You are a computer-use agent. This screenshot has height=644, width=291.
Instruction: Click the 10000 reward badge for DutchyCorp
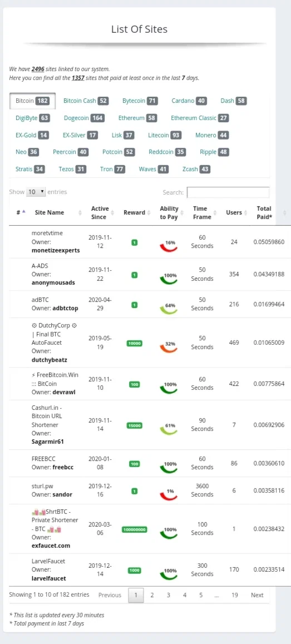click(135, 343)
